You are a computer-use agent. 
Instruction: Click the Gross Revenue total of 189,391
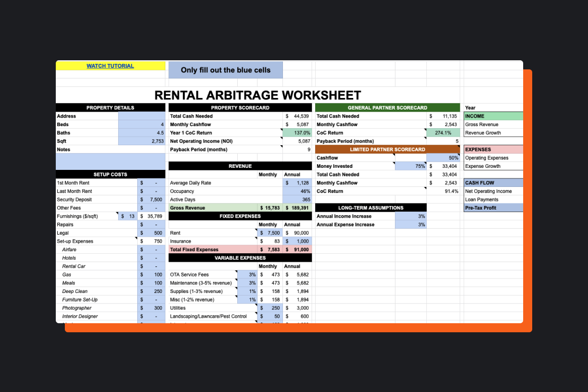[297, 208]
